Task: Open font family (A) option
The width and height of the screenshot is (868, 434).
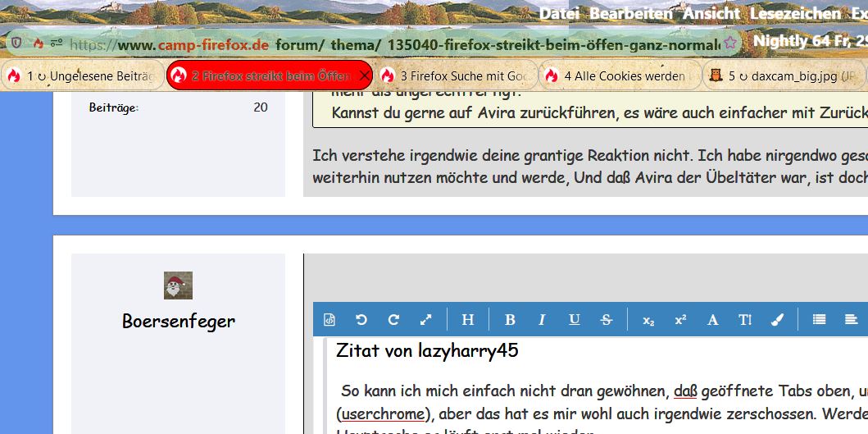Action: tap(713, 320)
